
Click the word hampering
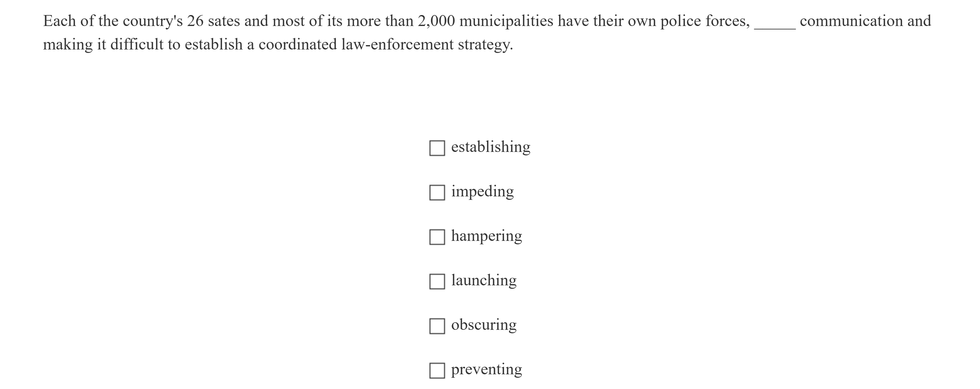tap(487, 235)
